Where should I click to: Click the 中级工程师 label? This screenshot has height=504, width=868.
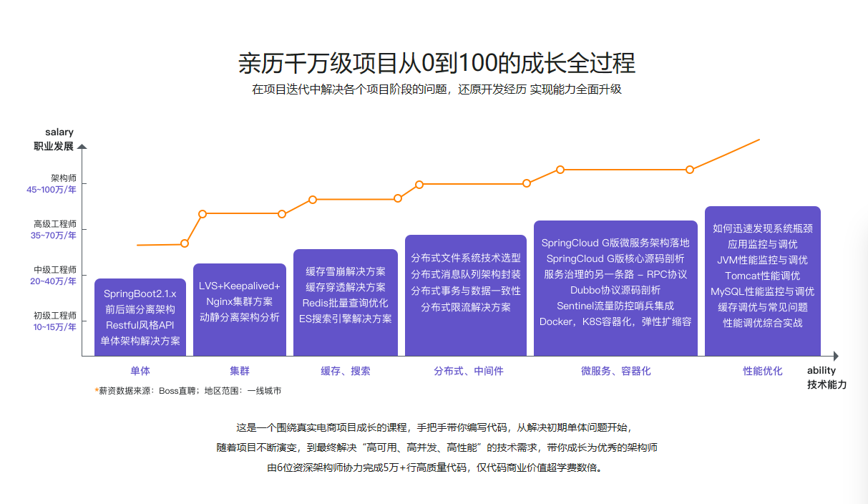55,269
